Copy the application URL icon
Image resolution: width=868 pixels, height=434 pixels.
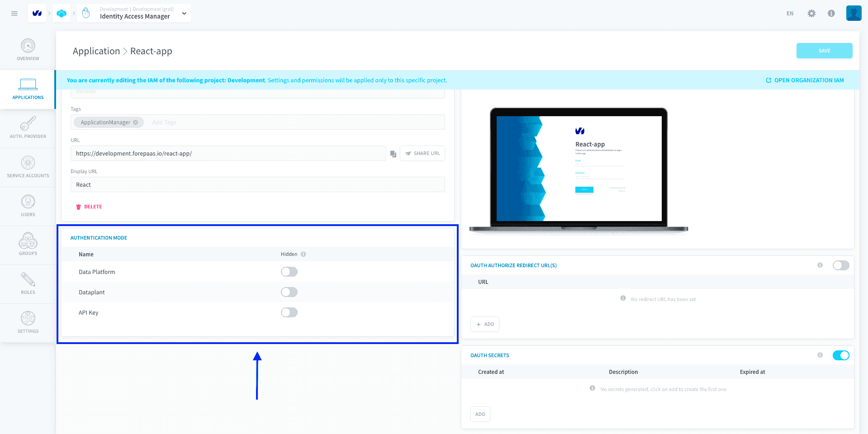click(393, 154)
